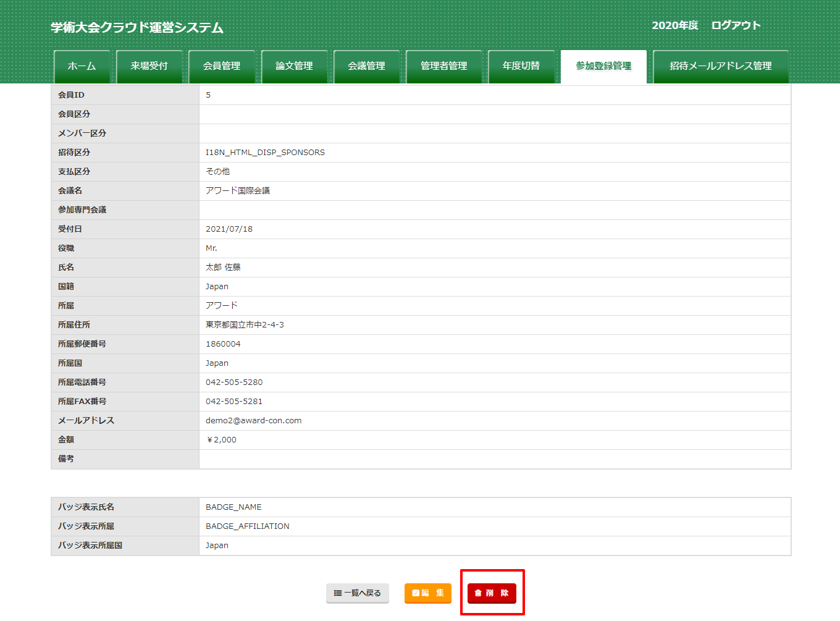840x621 pixels.
Task: Click the BADGE_NAME value cell
Action: pos(233,507)
